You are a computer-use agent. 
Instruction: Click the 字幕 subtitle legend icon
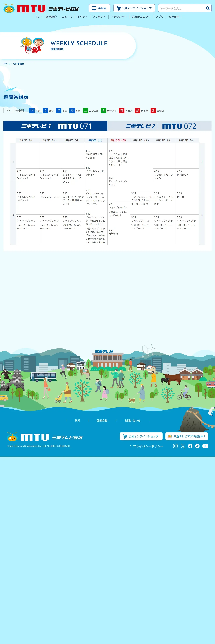(32, 111)
